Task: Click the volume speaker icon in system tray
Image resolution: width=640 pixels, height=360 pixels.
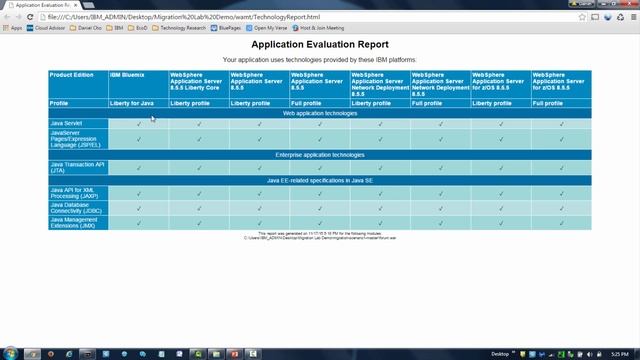Action: tap(589, 354)
